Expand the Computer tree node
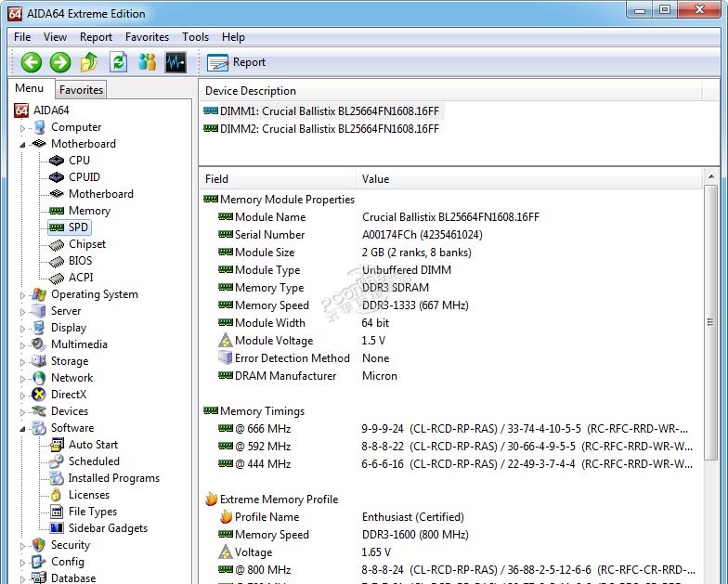728x584 pixels. 23,128
